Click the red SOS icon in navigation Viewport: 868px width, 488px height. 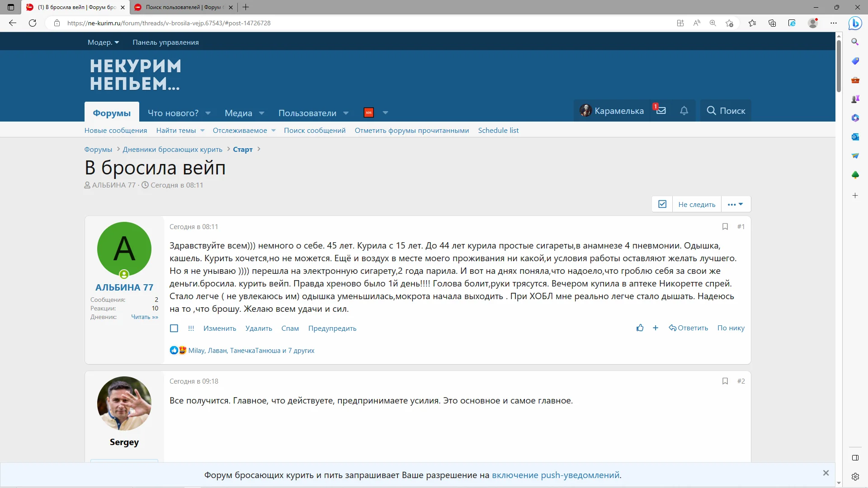point(368,113)
